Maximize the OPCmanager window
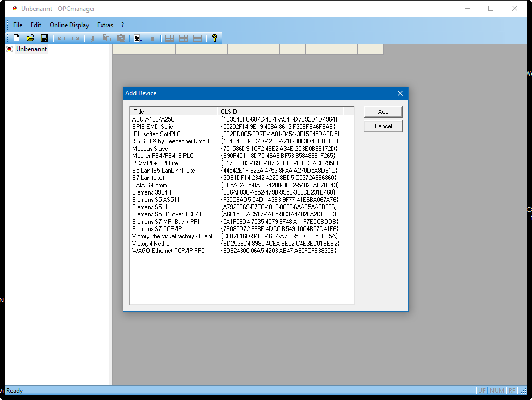The height and width of the screenshot is (400, 532). [491, 8]
